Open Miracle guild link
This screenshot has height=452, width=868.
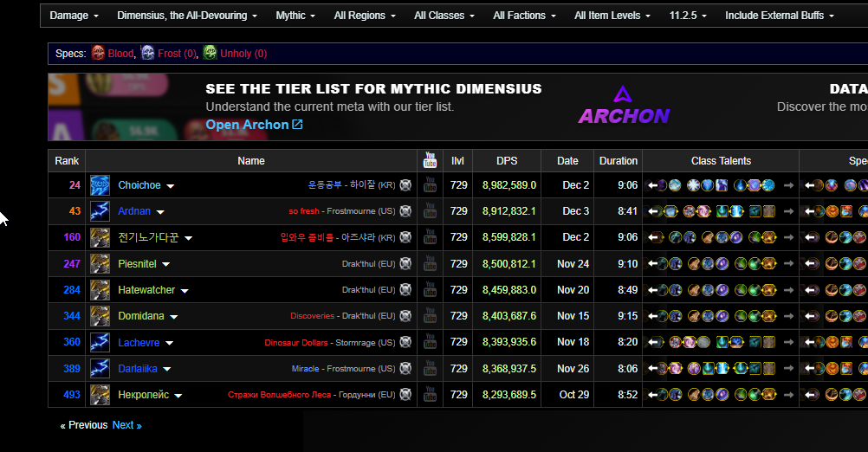click(x=306, y=369)
